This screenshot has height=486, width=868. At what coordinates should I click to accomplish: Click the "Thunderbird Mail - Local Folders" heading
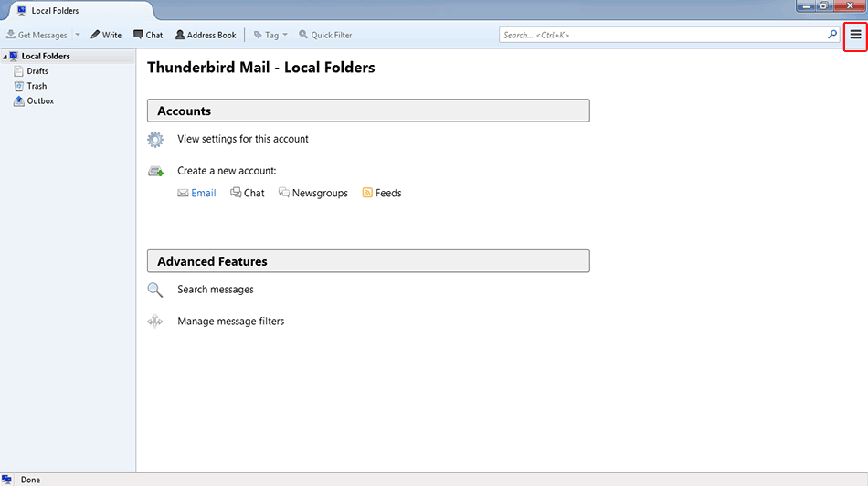tap(260, 68)
